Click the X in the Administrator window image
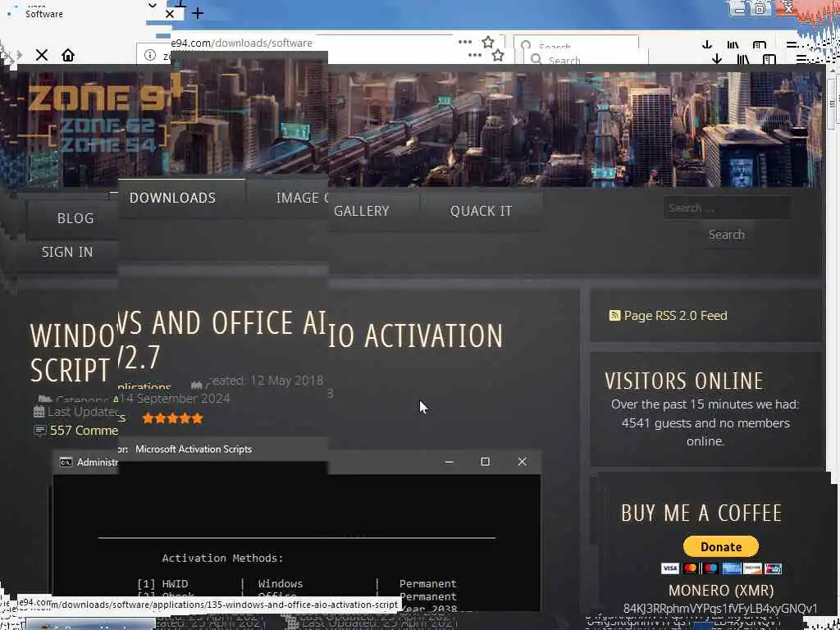840x630 pixels. (x=522, y=461)
